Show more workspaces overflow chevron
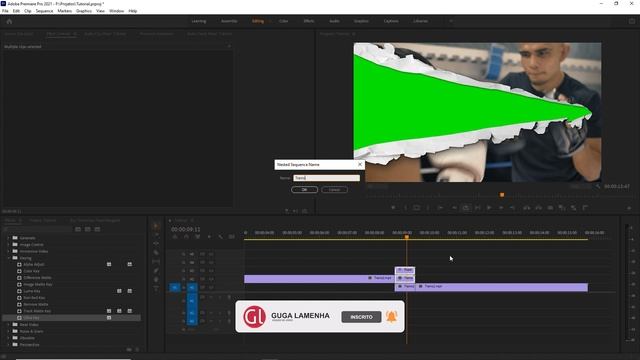Screen dimensions: 640x360 pos(451,21)
